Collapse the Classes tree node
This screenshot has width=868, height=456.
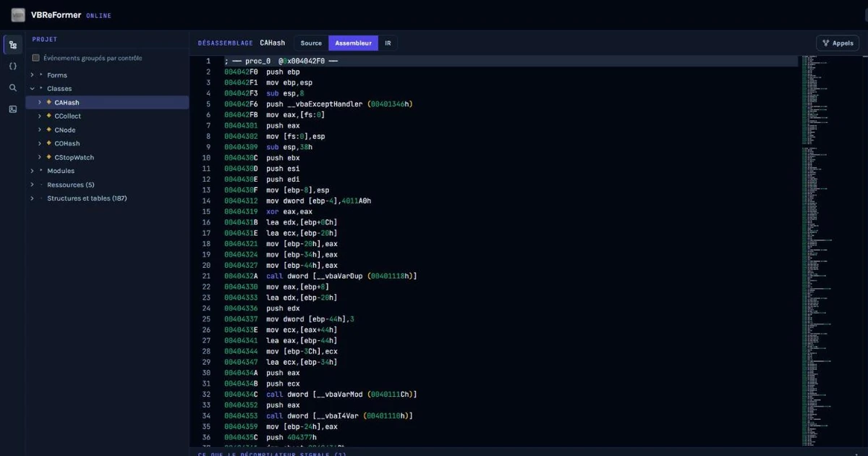coord(32,88)
